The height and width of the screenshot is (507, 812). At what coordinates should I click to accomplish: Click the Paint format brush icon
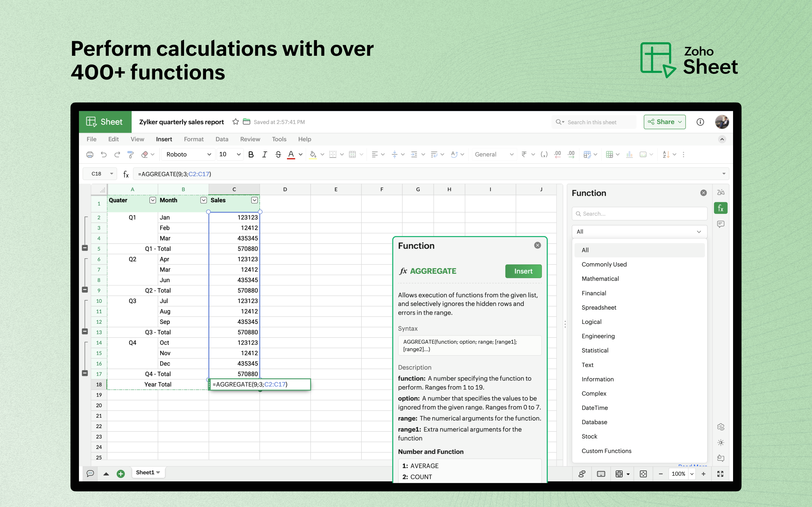131,155
